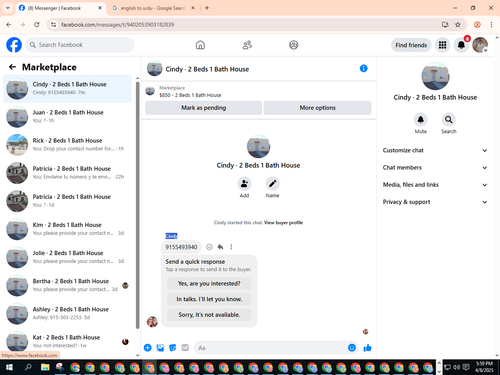Open the Rick conversation in the list

tap(68, 145)
